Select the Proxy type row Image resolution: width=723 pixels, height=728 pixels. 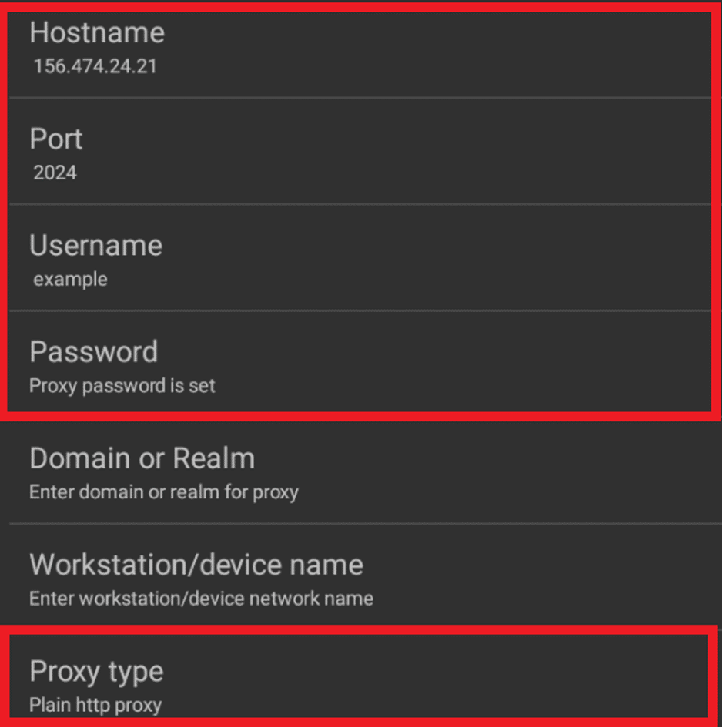362,684
